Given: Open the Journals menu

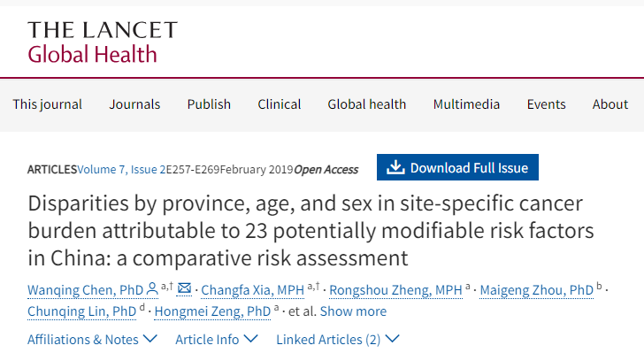Looking at the screenshot, I should 134,104.
